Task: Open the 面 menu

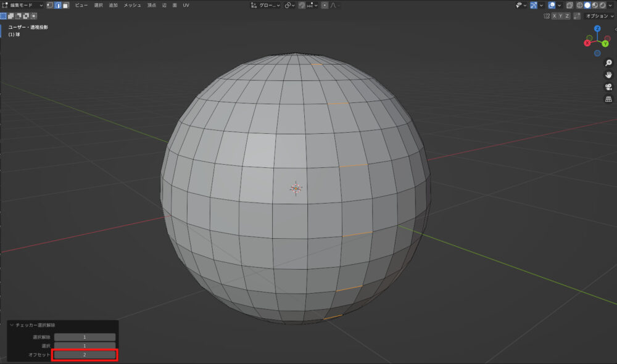Action: click(175, 5)
